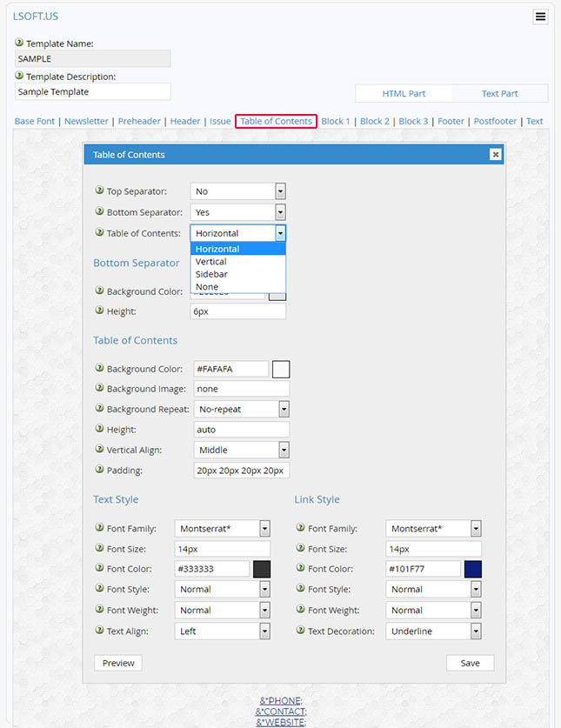The image size is (561, 728).
Task: Close the Table of Contents dialog
Action: point(496,155)
